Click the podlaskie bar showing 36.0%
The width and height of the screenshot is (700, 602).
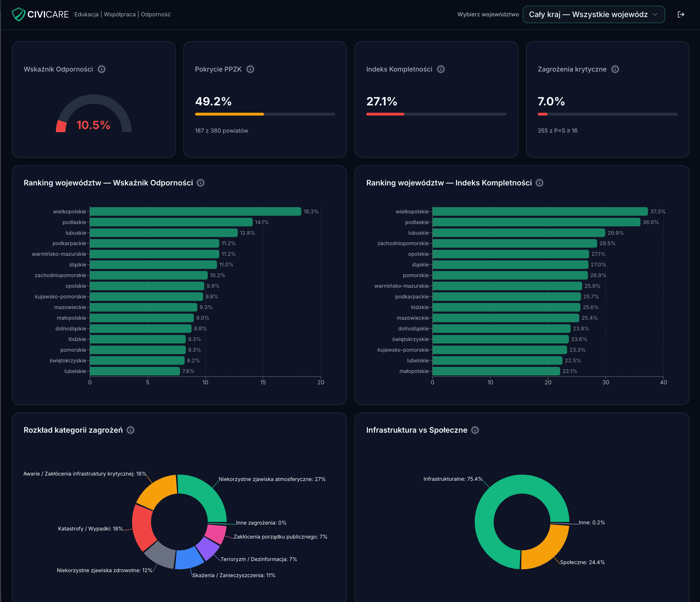click(537, 222)
